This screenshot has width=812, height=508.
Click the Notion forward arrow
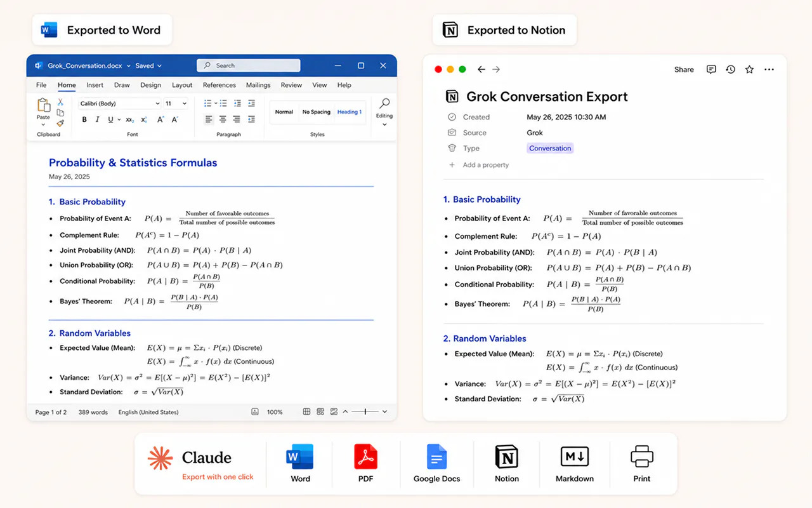496,69
